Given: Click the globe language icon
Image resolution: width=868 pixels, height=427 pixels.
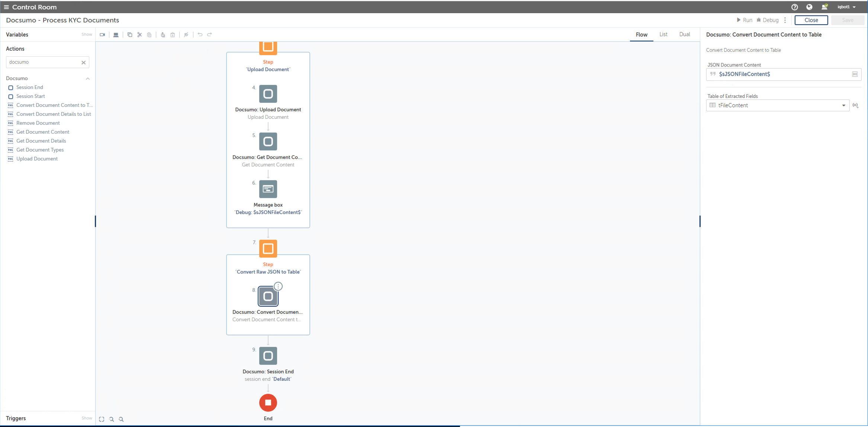Looking at the screenshot, I should [x=809, y=7].
